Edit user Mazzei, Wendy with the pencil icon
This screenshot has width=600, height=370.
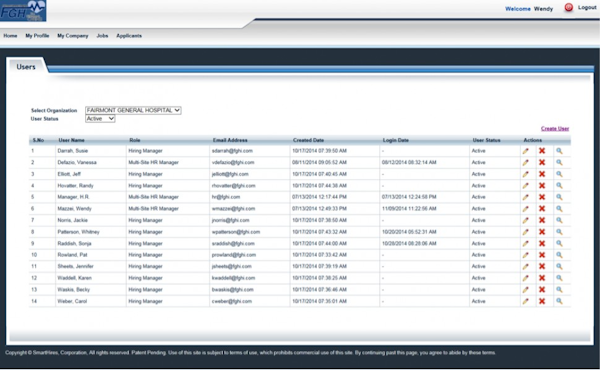click(x=525, y=209)
